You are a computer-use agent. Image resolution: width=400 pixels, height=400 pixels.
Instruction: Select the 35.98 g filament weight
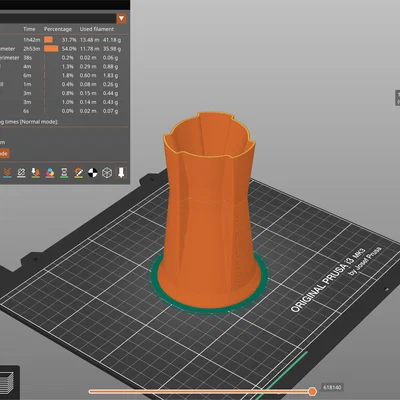(x=112, y=49)
